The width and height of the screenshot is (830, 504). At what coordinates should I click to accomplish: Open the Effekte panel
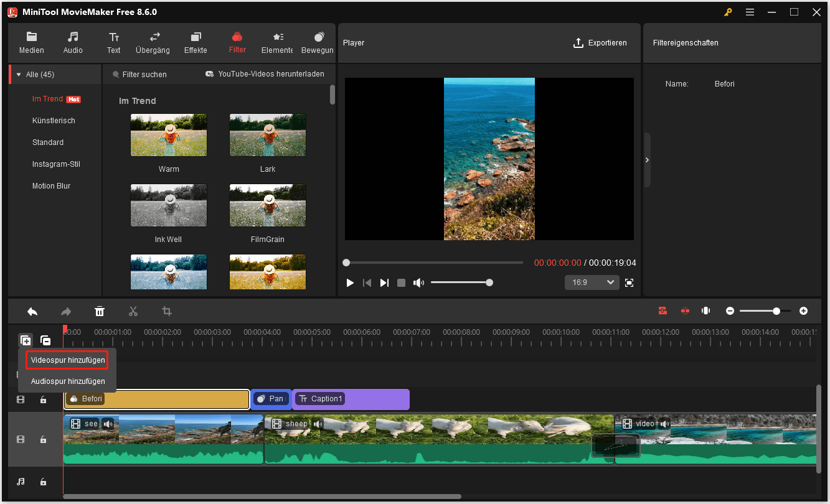[x=195, y=42]
